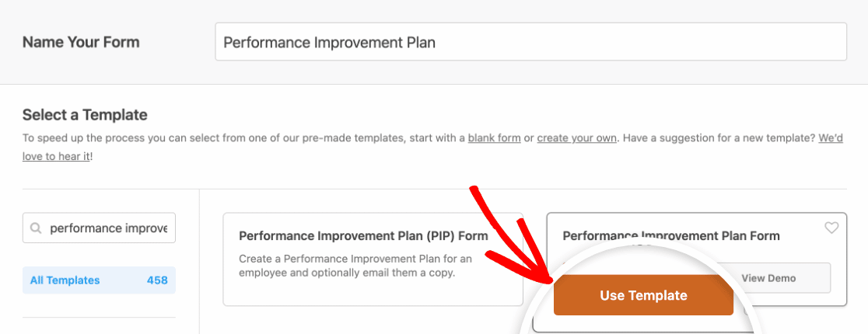This screenshot has width=868, height=334.
Task: Favorite the Performance Improvement Plan Form template
Action: [831, 228]
